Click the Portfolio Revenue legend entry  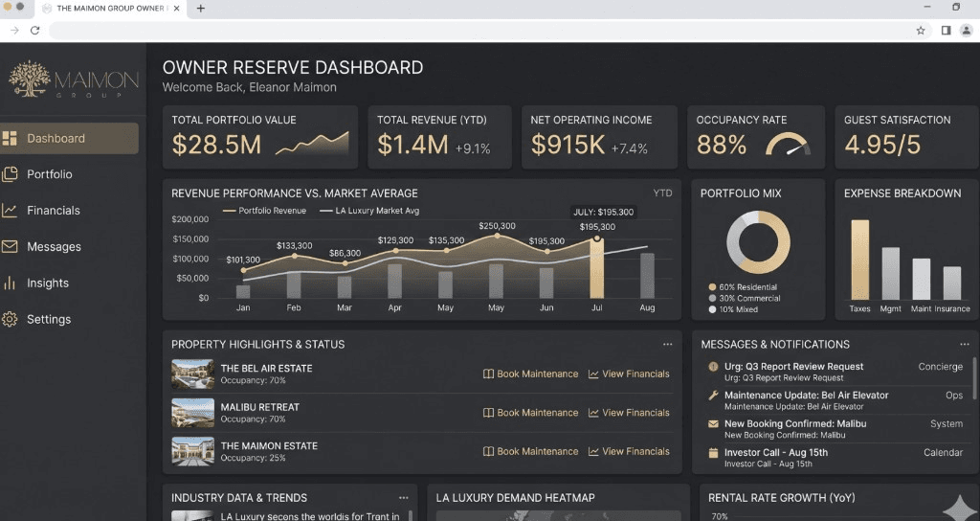pyautogui.click(x=264, y=211)
